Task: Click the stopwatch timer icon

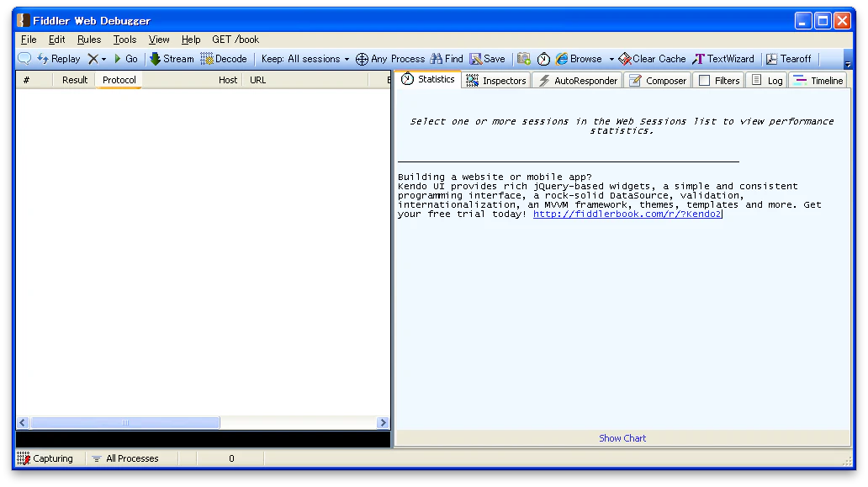Action: click(x=543, y=59)
